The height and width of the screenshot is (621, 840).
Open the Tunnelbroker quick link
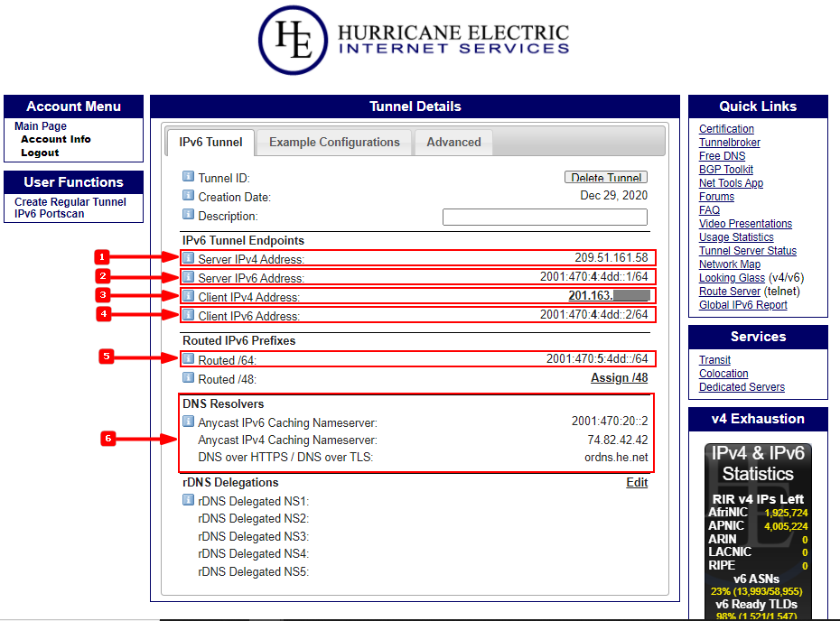click(730, 143)
